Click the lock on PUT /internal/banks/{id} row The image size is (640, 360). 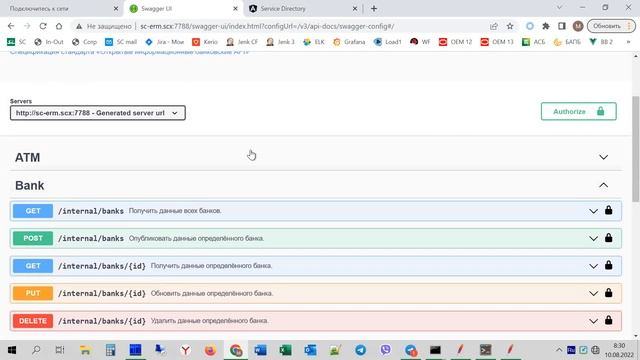609,293
